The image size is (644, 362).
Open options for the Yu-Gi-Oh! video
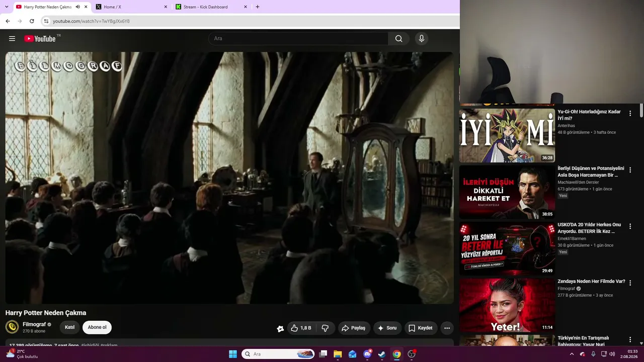(630, 114)
